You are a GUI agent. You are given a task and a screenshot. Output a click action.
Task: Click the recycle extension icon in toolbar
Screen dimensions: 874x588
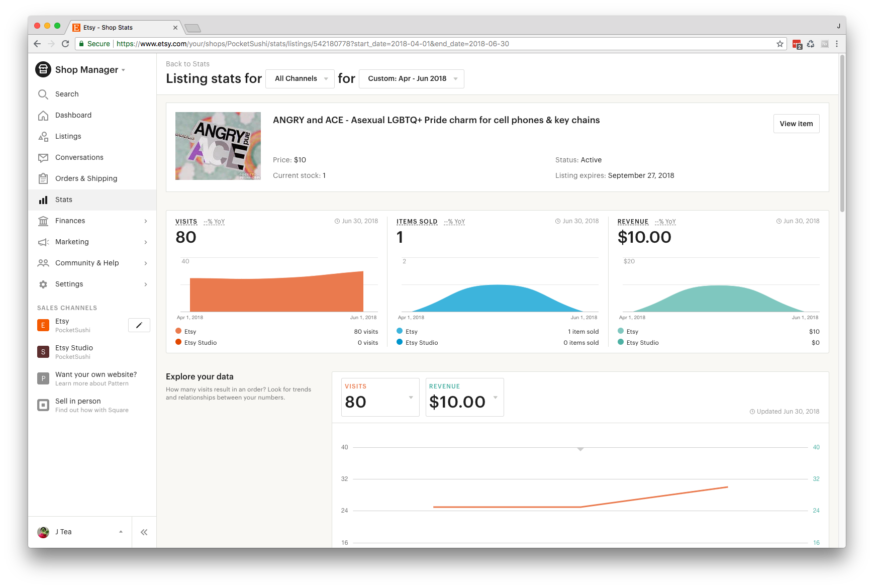811,44
